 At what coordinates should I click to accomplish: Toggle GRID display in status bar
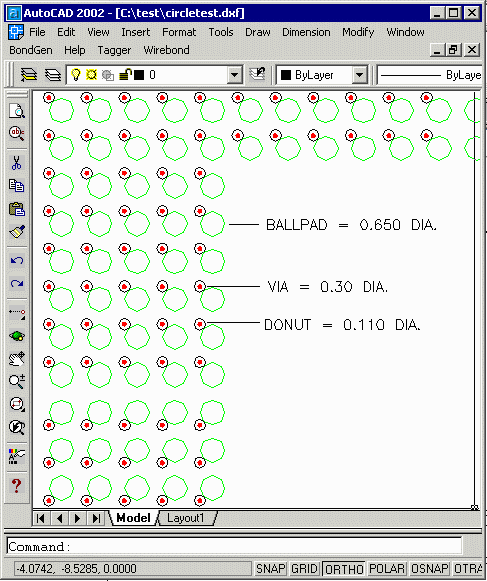[x=304, y=568]
